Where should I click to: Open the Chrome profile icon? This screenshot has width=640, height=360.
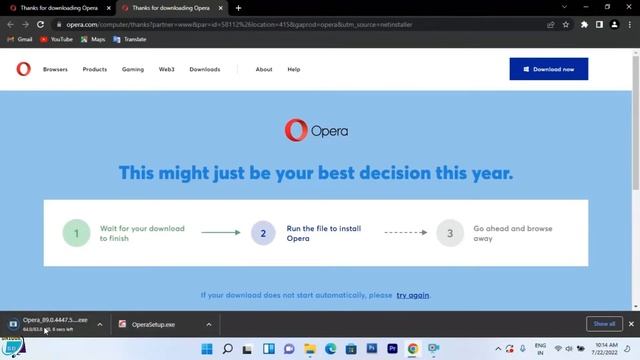614,24
